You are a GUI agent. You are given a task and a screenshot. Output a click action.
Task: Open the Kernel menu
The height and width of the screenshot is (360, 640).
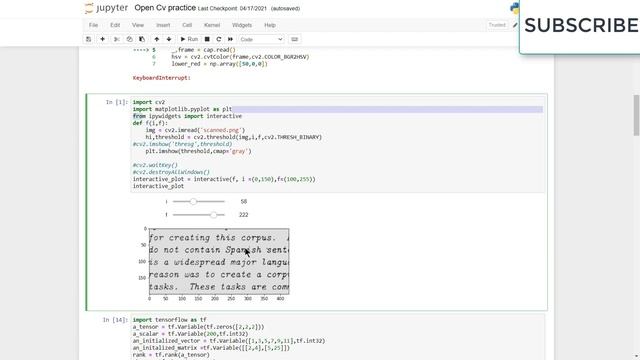click(212, 25)
